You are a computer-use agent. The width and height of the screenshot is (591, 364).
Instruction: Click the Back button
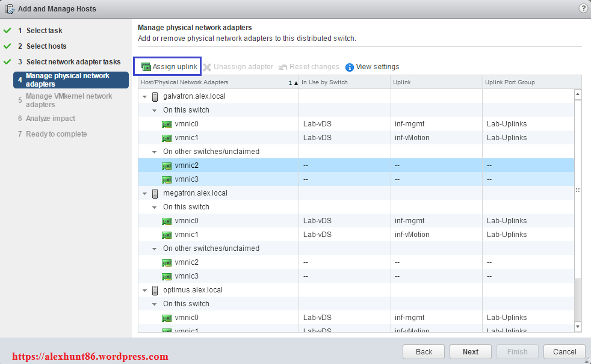[424, 352]
